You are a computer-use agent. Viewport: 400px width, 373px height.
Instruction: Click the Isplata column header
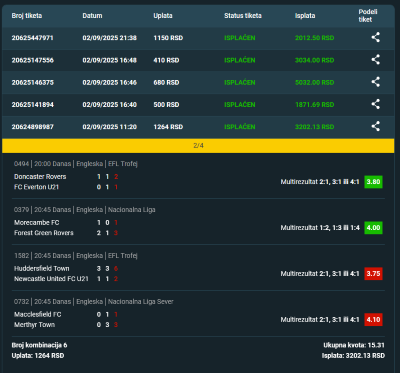tap(305, 16)
